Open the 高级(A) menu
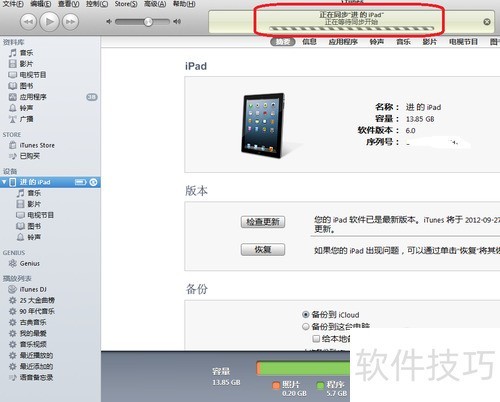 point(155,4)
